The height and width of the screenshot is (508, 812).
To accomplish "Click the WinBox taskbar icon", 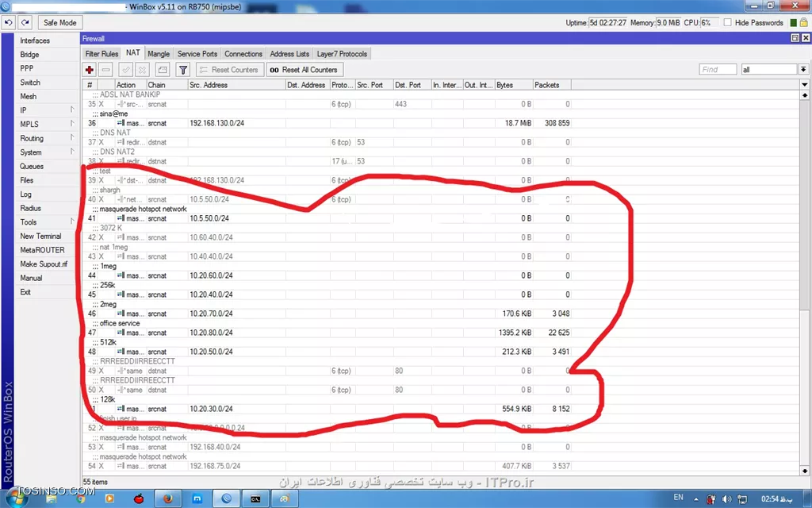I will pos(226,498).
